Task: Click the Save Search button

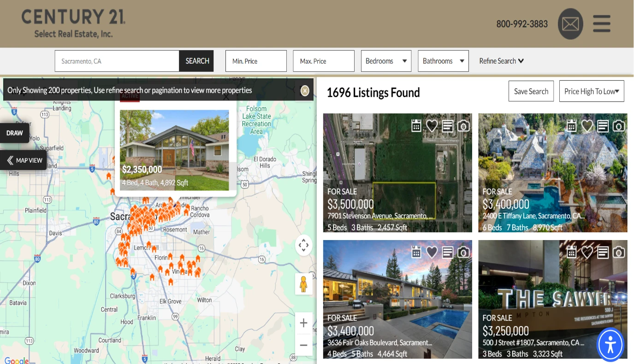Action: tap(531, 91)
